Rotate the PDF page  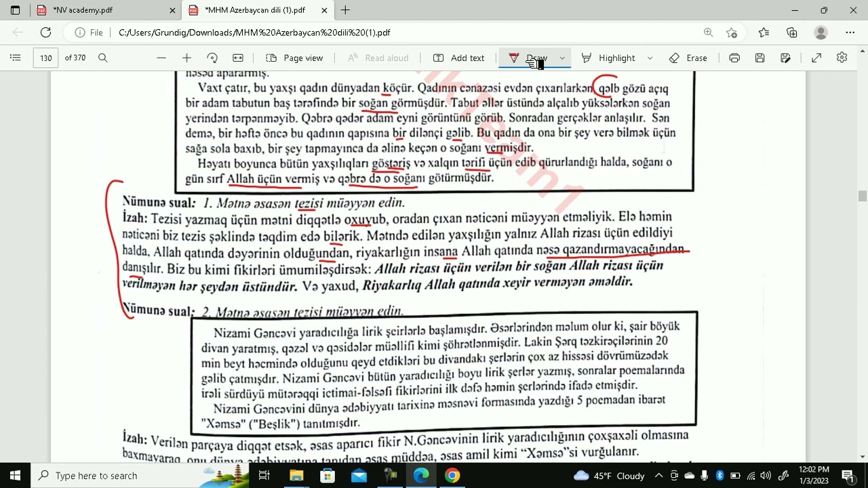(212, 58)
